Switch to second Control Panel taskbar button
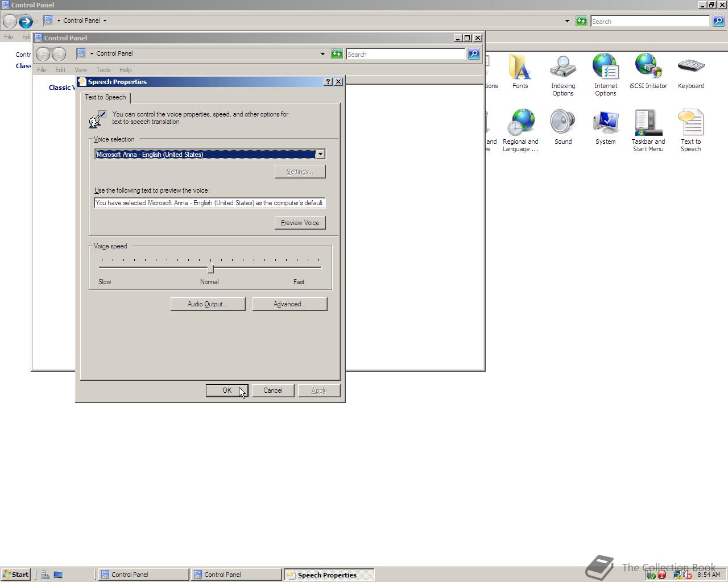The width and height of the screenshot is (728, 582). click(237, 575)
